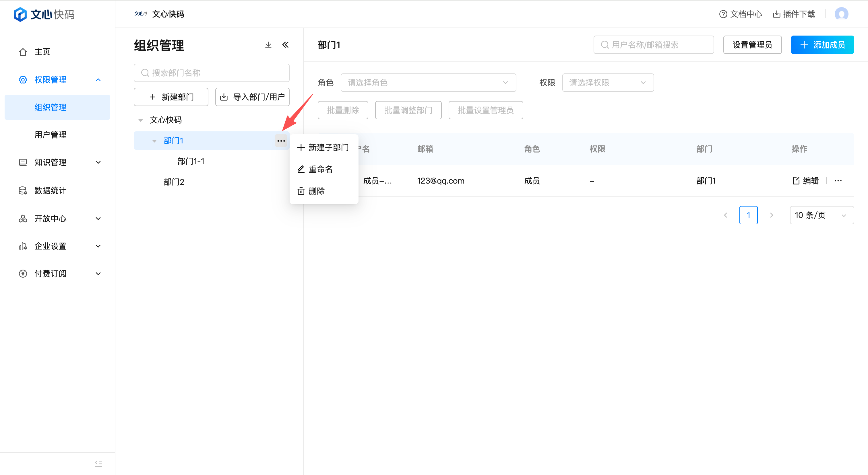The image size is (868, 475).
Task: Open the user avatar in top right
Action: (x=841, y=14)
